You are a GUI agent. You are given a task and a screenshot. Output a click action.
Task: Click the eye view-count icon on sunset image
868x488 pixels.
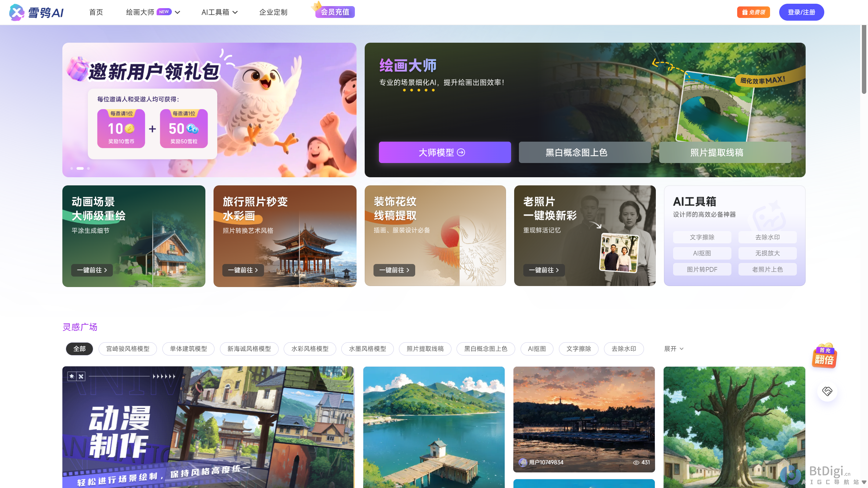(636, 463)
